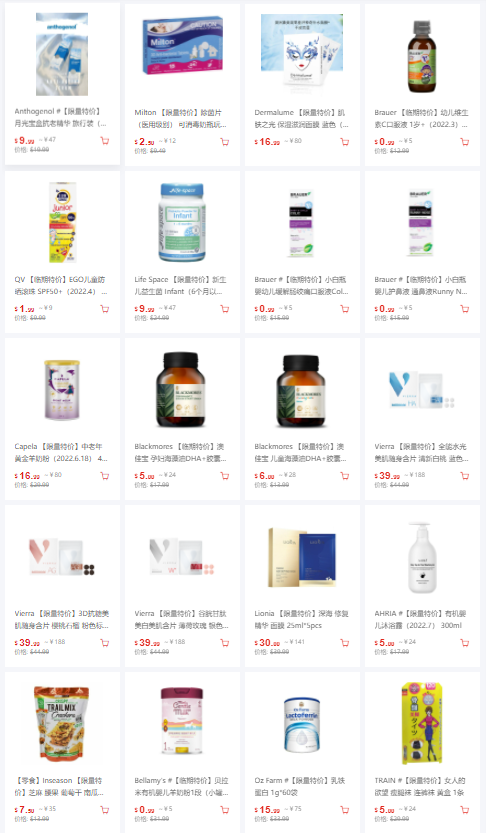This screenshot has width=486, height=833.
Task: Open Bellamy's goat milk formula title link
Action: 182,786
